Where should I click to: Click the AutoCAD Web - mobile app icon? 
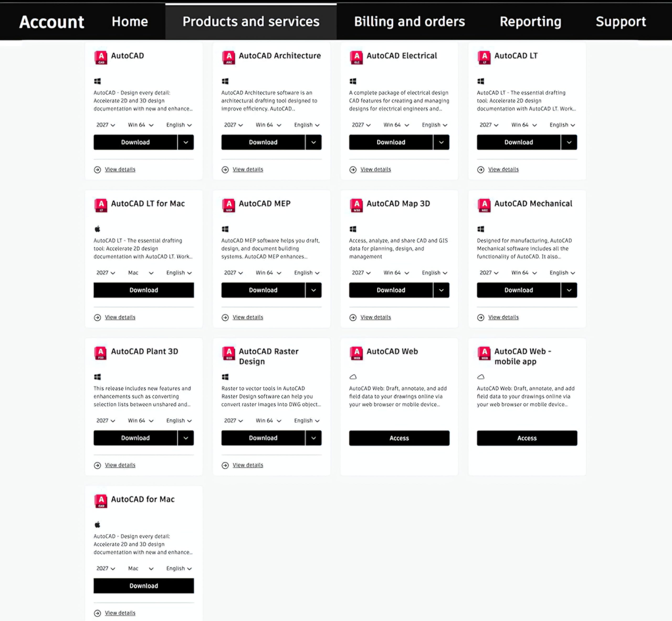pyautogui.click(x=484, y=353)
